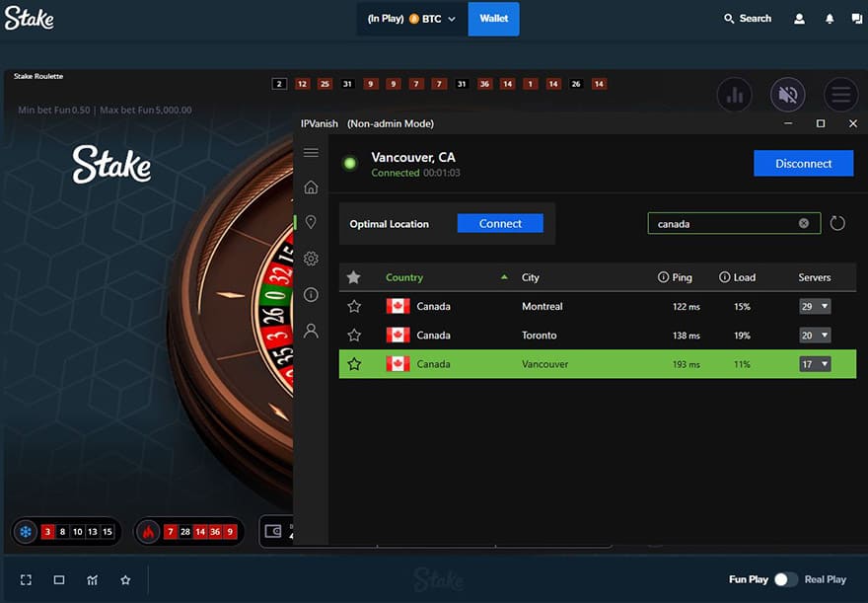Open the Stake Wallet
The height and width of the screenshot is (603, 868).
tap(494, 19)
